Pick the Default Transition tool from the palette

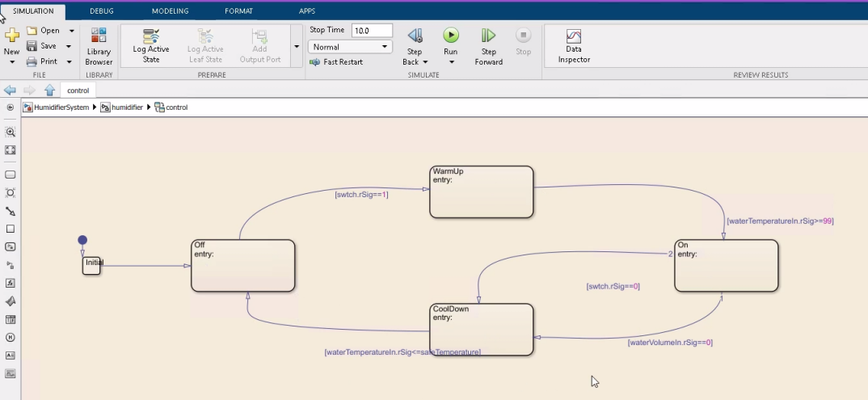pyautogui.click(x=11, y=211)
